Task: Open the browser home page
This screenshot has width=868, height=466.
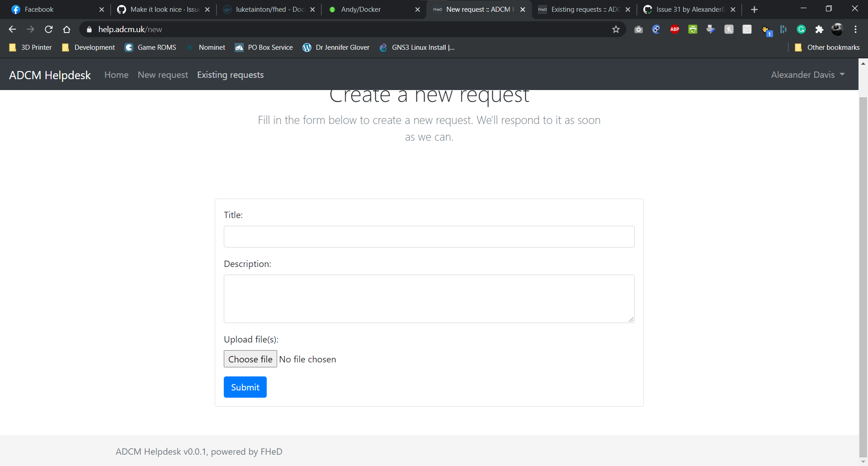Action: point(67,29)
